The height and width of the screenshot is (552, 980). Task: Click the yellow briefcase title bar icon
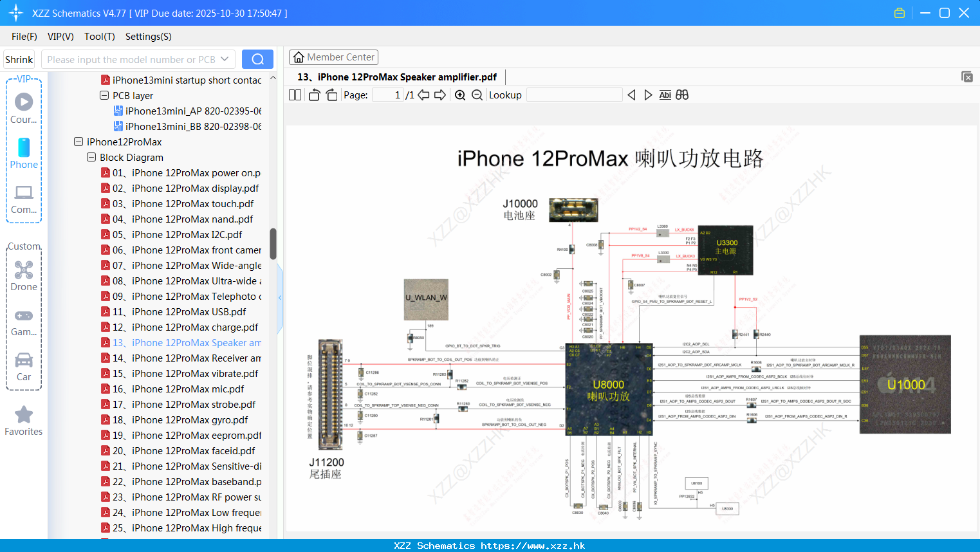coord(900,13)
